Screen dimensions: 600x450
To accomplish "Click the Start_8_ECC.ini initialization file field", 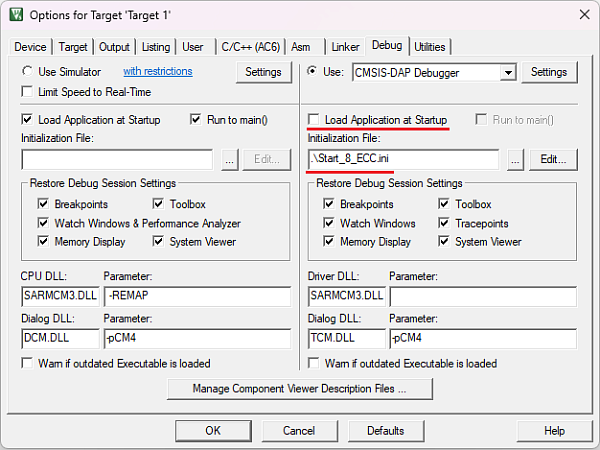I will coord(403,159).
